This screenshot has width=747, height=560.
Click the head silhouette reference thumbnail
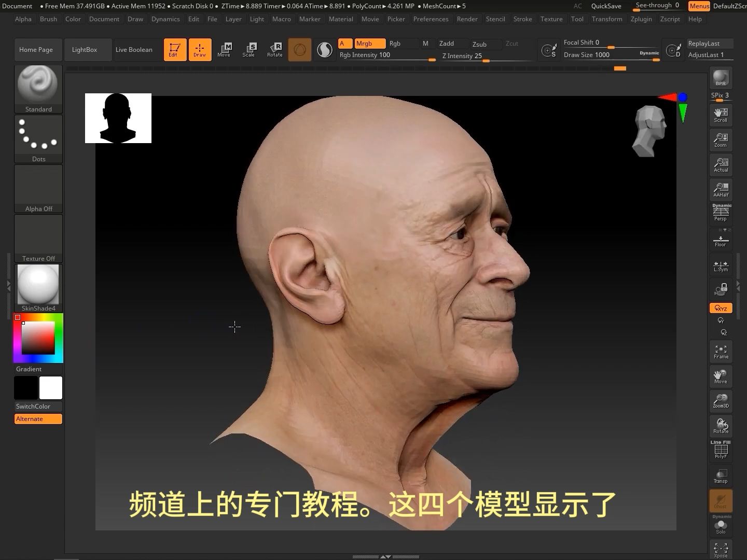pyautogui.click(x=118, y=118)
